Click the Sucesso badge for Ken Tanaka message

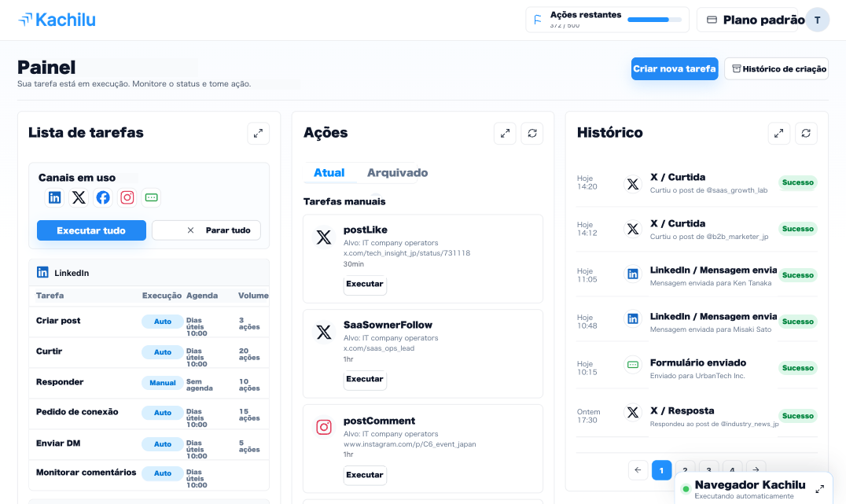pos(797,275)
